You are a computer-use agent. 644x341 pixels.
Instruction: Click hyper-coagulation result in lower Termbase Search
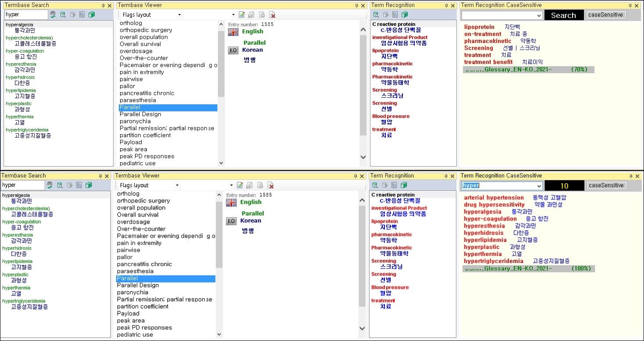pyautogui.click(x=21, y=222)
